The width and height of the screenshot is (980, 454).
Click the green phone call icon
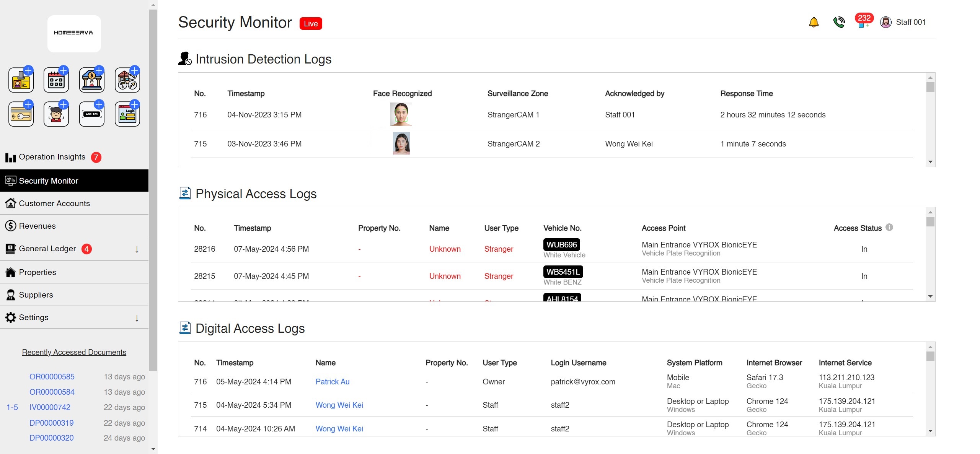[x=839, y=22]
